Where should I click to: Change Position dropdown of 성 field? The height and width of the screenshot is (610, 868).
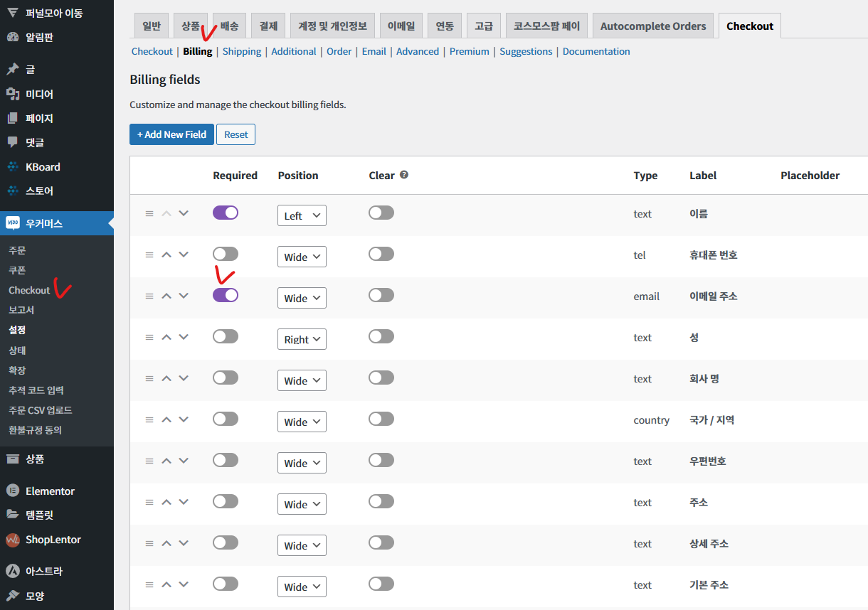coord(302,339)
